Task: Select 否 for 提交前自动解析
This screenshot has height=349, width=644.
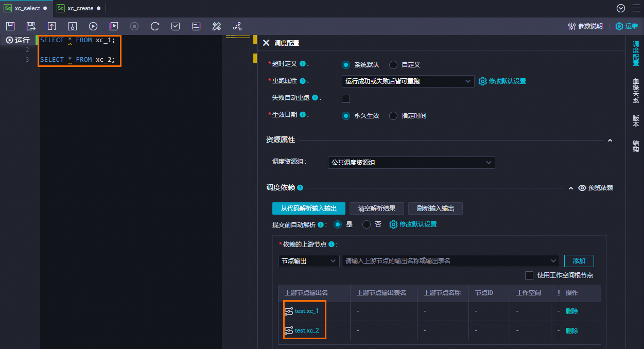Action: pos(367,224)
